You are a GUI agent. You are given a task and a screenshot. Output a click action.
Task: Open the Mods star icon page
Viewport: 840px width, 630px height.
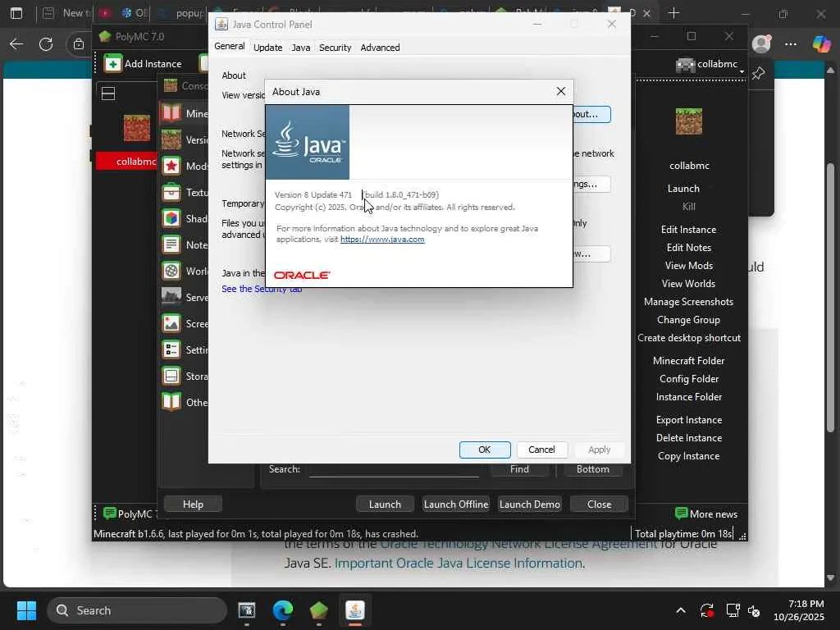point(171,166)
